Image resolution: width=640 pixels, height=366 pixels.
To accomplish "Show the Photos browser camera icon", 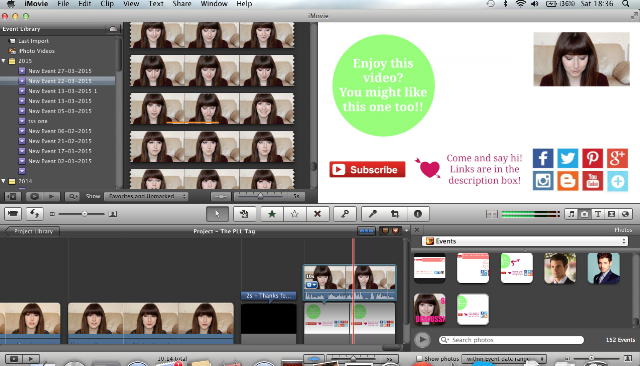I will coord(584,214).
